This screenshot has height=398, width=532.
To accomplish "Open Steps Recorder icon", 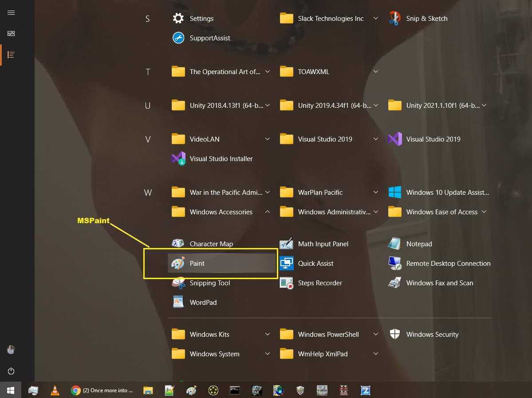I will coord(286,283).
